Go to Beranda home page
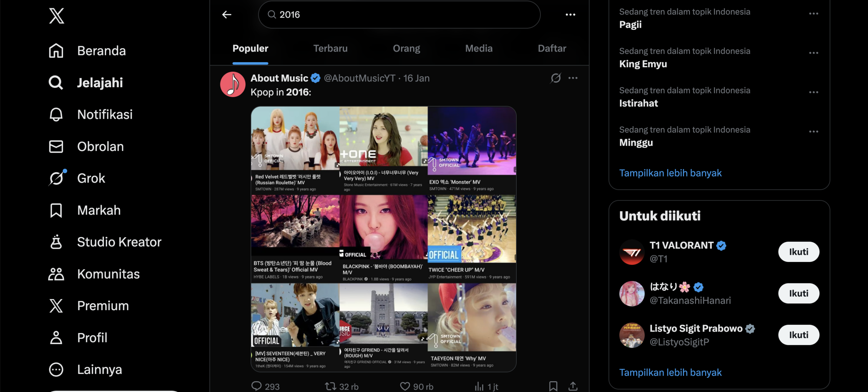The width and height of the screenshot is (868, 392). (87, 51)
